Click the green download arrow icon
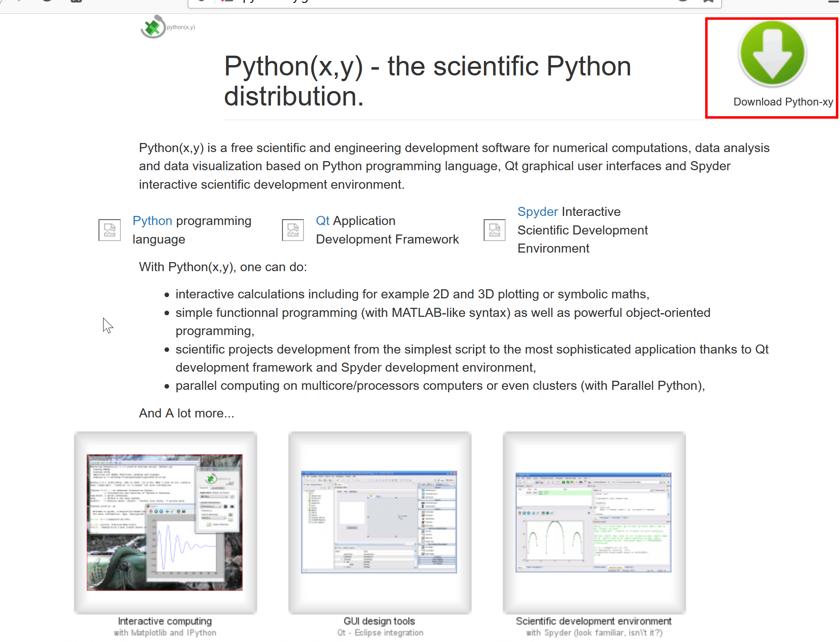The image size is (840, 642). pyautogui.click(x=772, y=54)
